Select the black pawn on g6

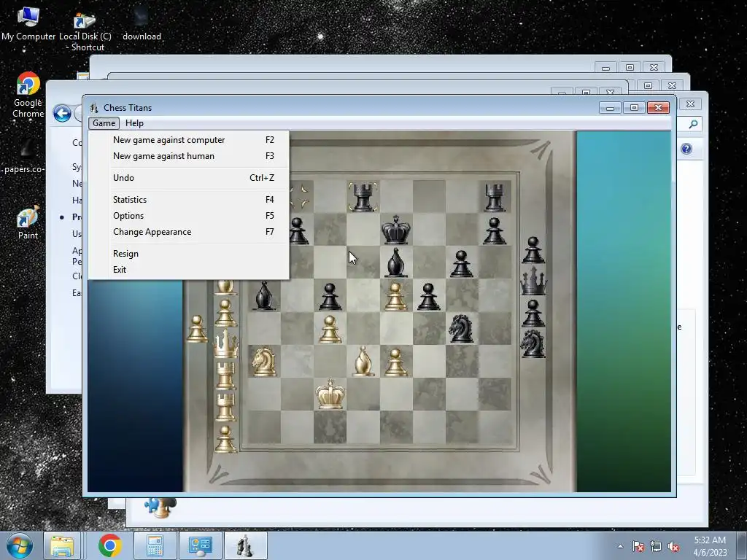click(x=461, y=264)
